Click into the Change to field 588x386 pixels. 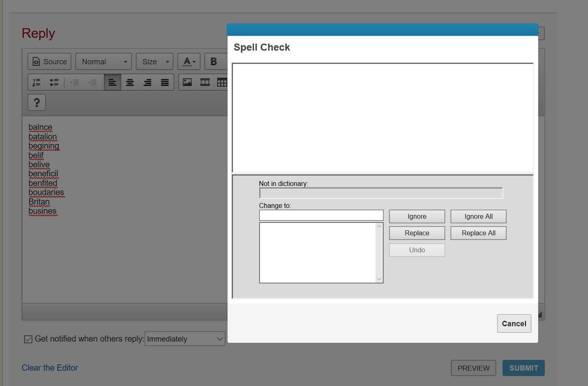[x=321, y=215]
